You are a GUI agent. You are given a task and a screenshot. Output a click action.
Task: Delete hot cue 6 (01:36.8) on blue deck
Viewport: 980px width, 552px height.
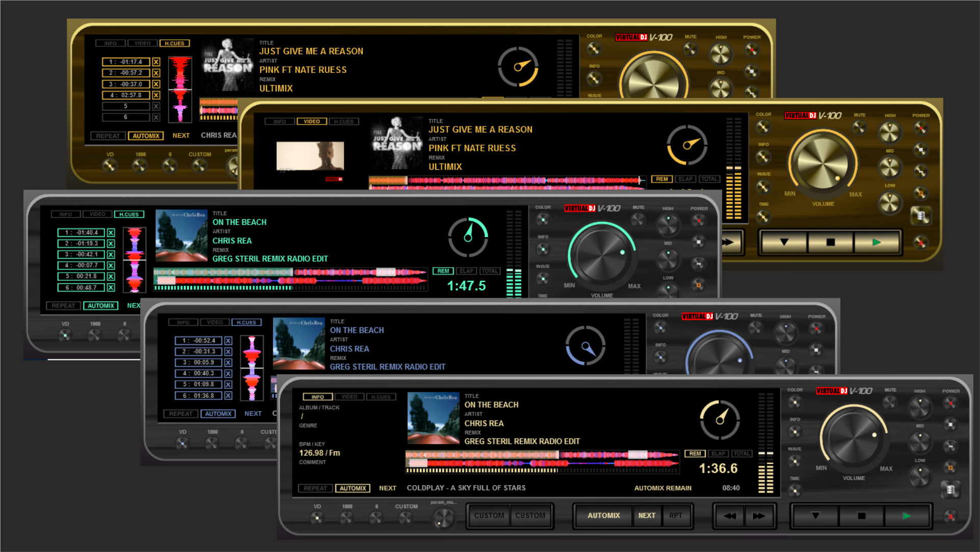coord(228,396)
